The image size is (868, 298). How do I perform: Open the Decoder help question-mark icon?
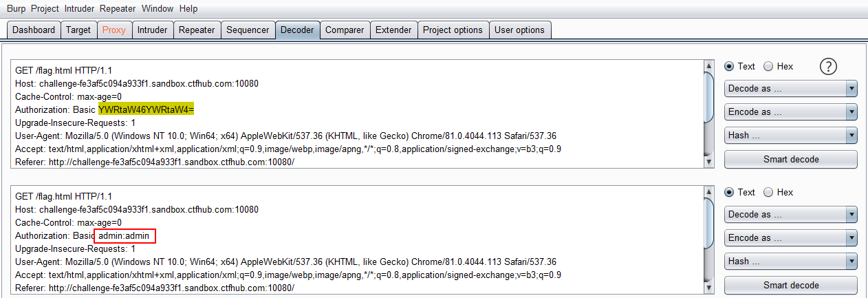coord(829,66)
